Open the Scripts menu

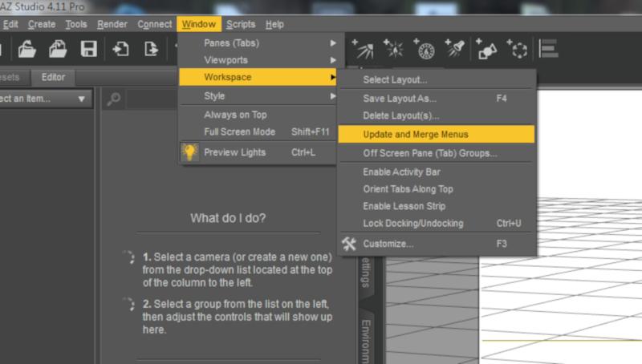(241, 24)
